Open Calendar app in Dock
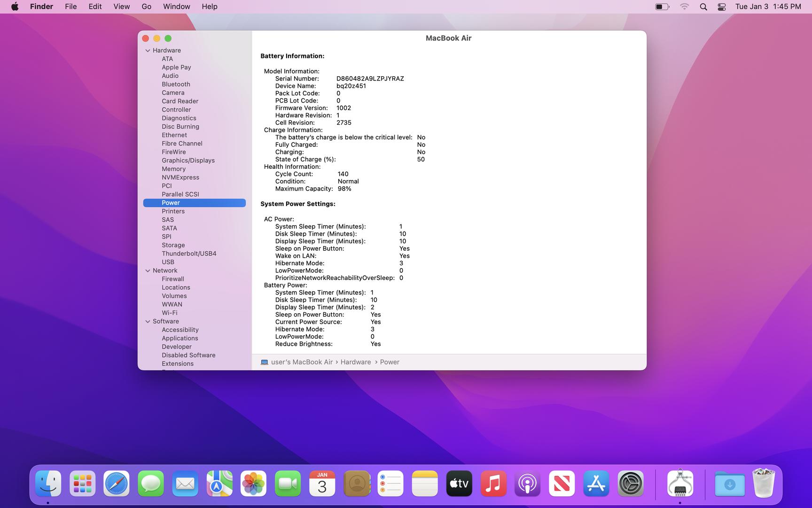Viewport: 812px width, 508px height. (x=322, y=484)
